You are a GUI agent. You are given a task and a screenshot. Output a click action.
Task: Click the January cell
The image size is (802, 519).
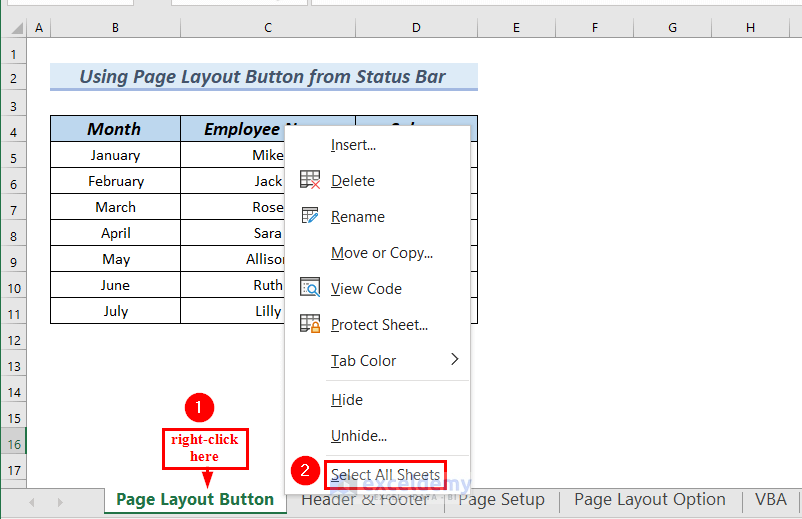[116, 155]
